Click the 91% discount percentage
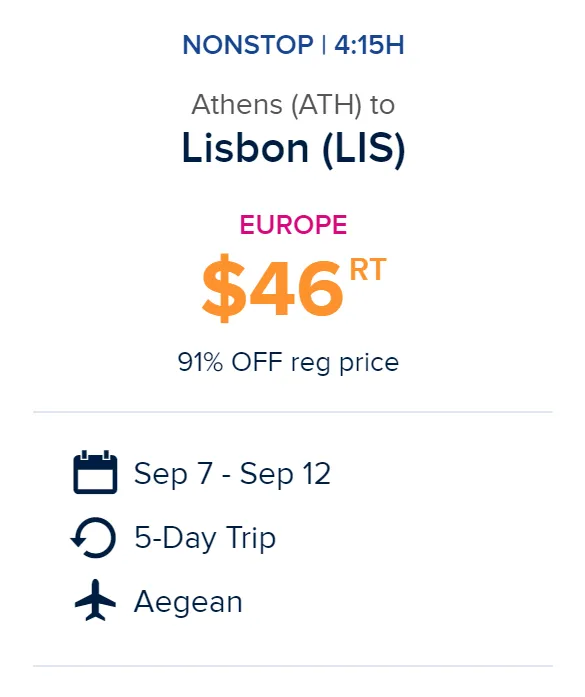This screenshot has height=697, width=585. pyautogui.click(x=200, y=362)
